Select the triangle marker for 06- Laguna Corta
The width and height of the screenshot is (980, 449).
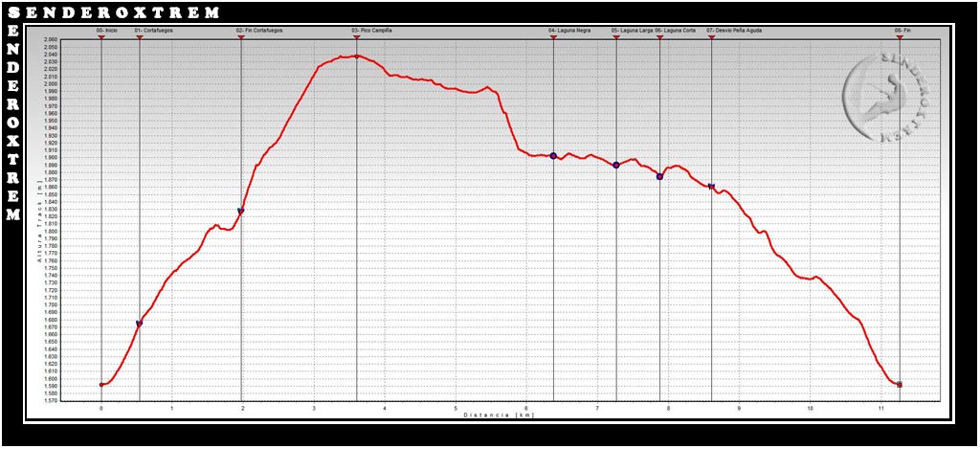click(x=660, y=37)
